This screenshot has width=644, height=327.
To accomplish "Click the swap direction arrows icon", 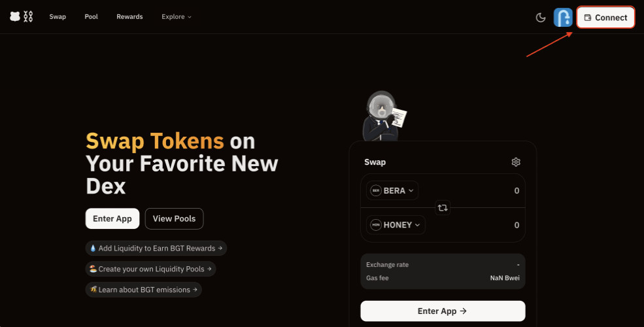I will 443,207.
